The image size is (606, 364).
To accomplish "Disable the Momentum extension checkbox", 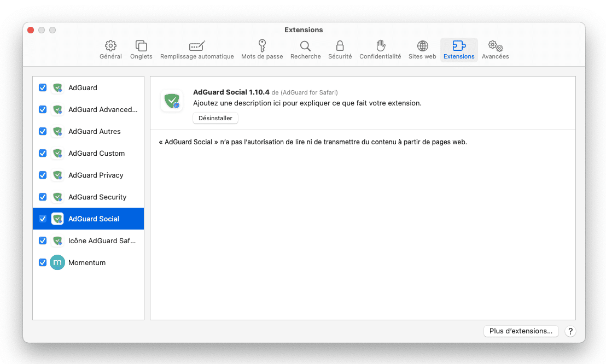I will [x=43, y=262].
